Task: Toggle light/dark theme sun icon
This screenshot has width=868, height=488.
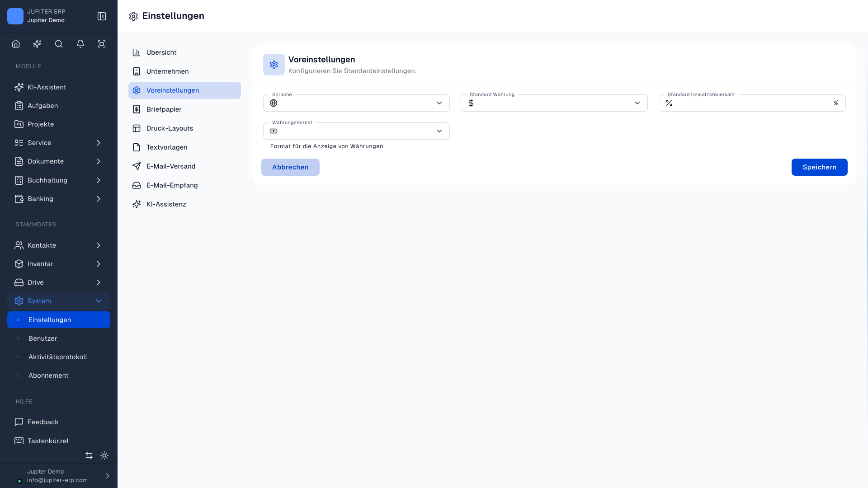Action: click(x=104, y=455)
